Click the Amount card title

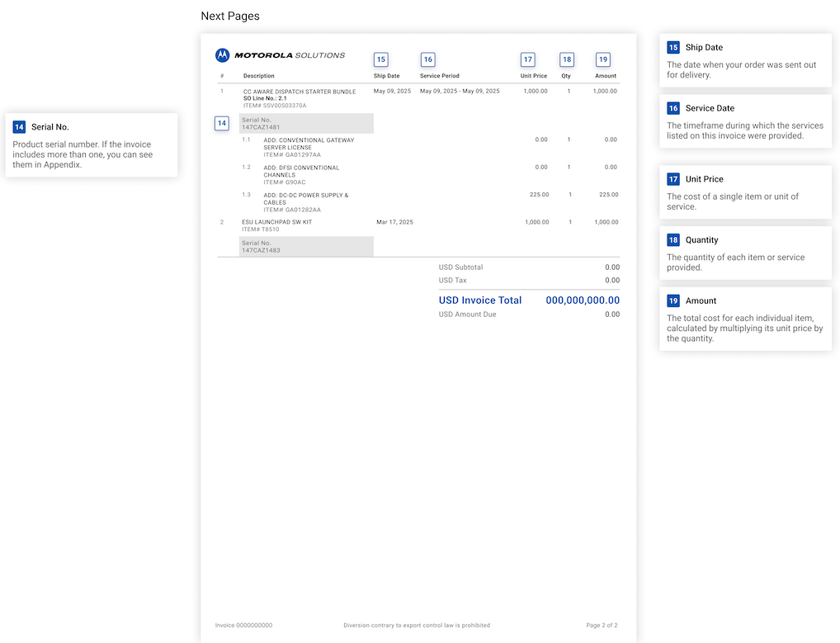pos(701,300)
